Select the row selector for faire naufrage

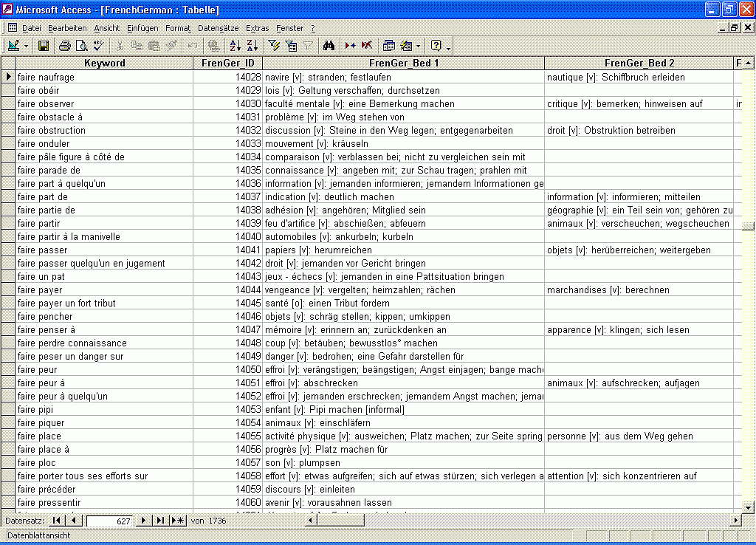(x=7, y=77)
